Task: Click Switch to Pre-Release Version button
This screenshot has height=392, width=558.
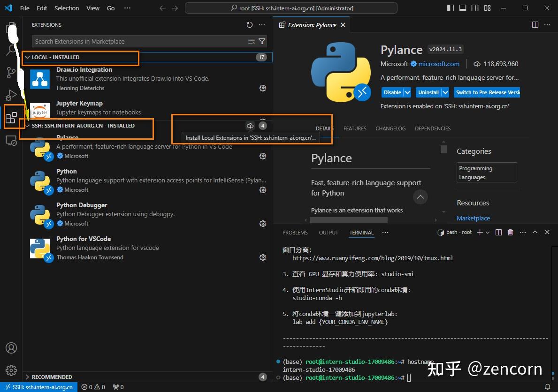Action: coord(487,92)
